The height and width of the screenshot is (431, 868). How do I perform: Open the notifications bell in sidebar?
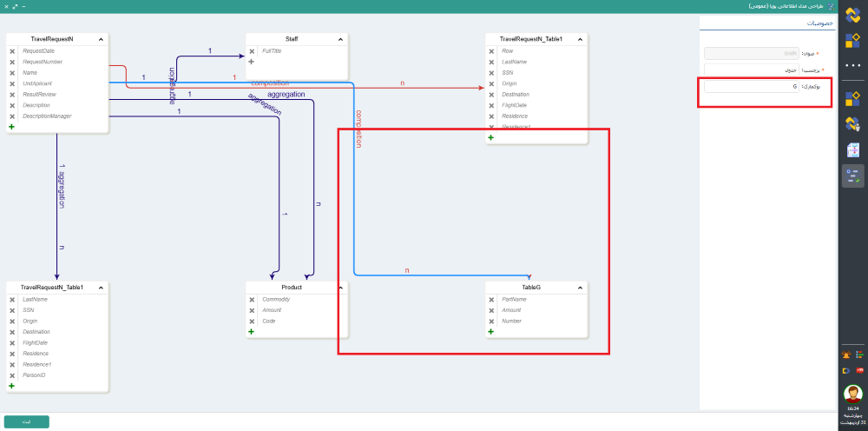[x=846, y=355]
